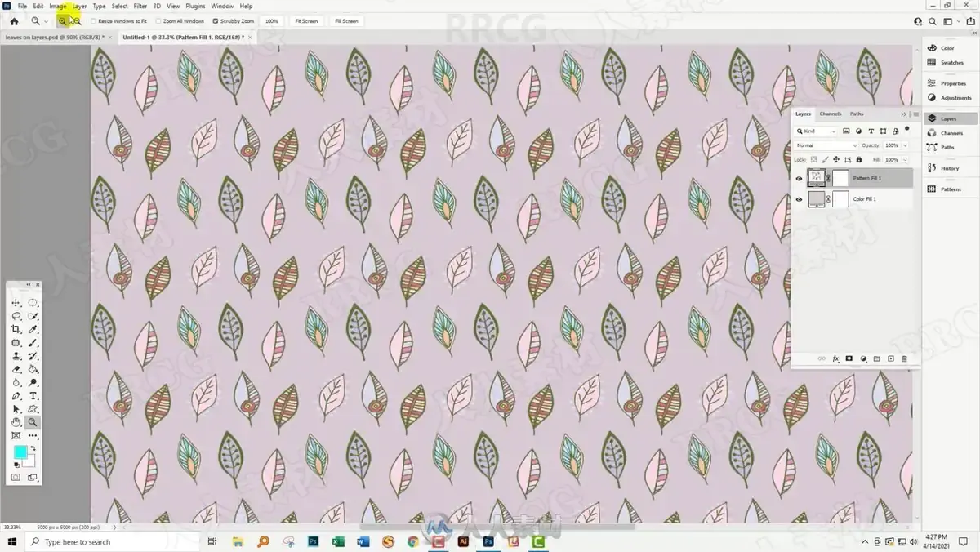The width and height of the screenshot is (980, 552).
Task: Open the Fill value dropdown arrow
Action: tap(905, 159)
